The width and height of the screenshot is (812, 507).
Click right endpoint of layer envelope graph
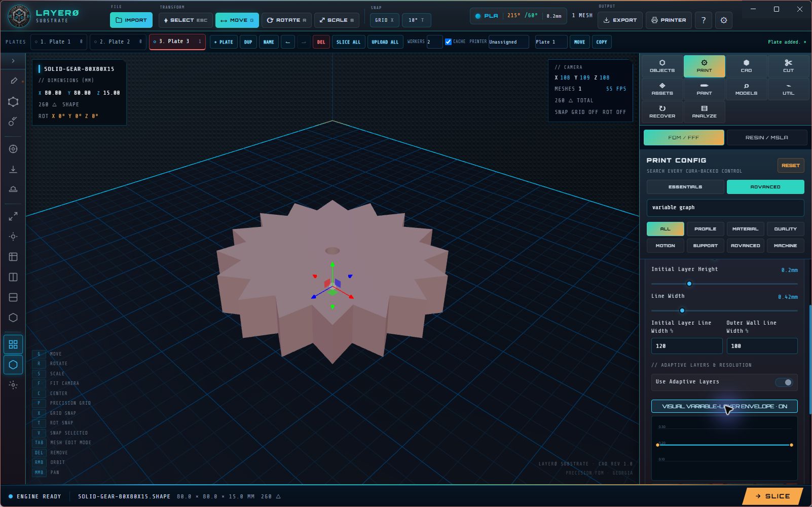click(791, 445)
